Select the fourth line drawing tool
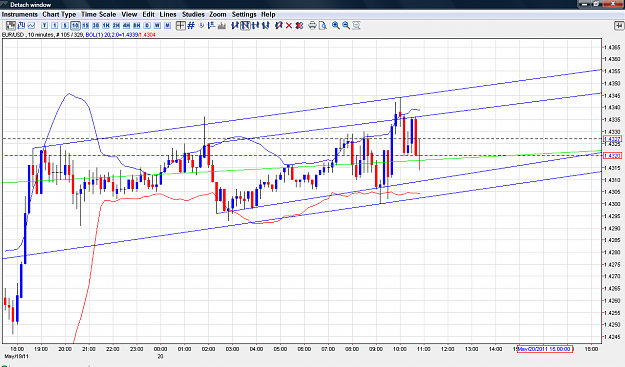 [x=265, y=26]
